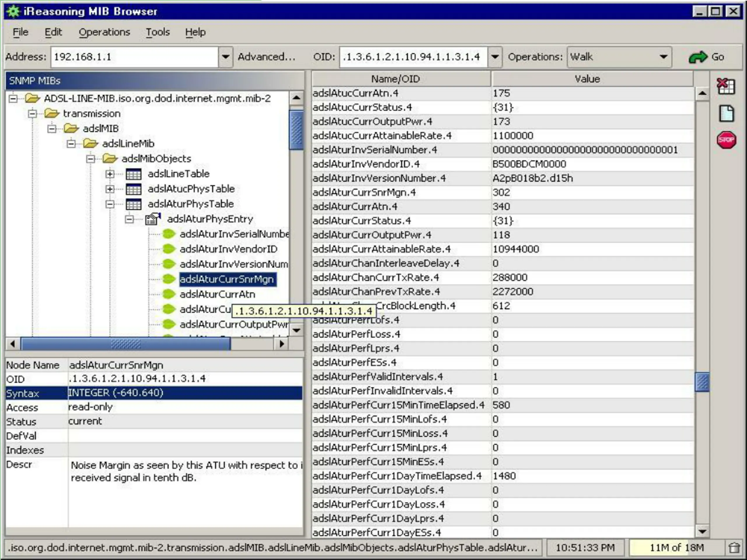
Task: Click the iReasoning app icon in title bar
Action: point(13,11)
